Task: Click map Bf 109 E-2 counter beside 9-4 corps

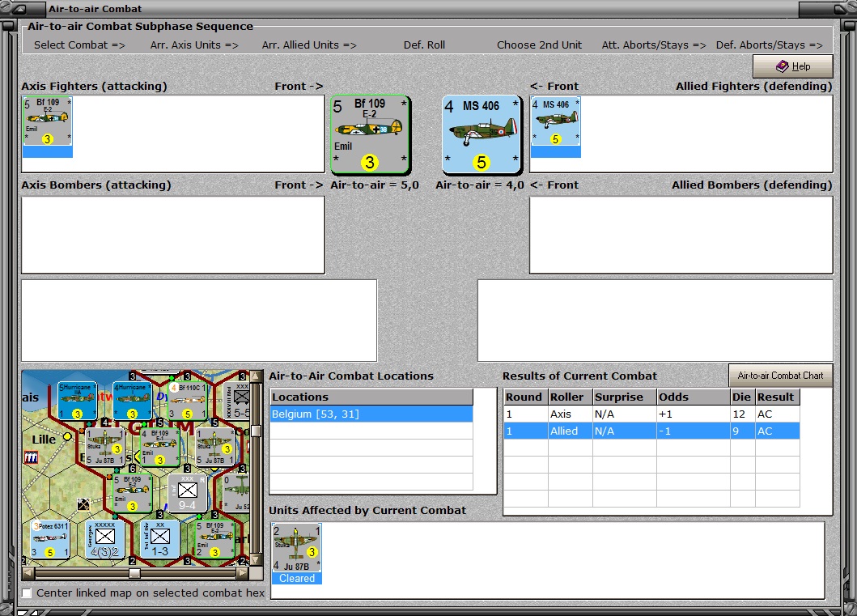Action: coord(132,493)
